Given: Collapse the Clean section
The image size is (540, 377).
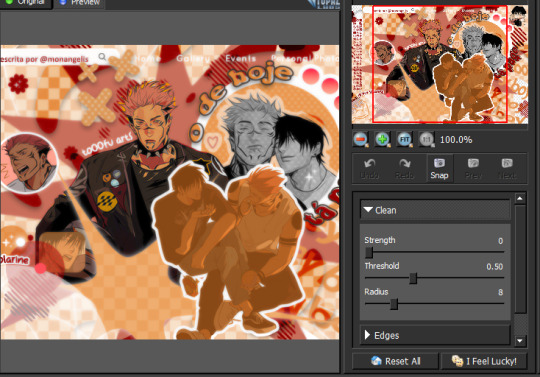Looking at the screenshot, I should pos(435,210).
